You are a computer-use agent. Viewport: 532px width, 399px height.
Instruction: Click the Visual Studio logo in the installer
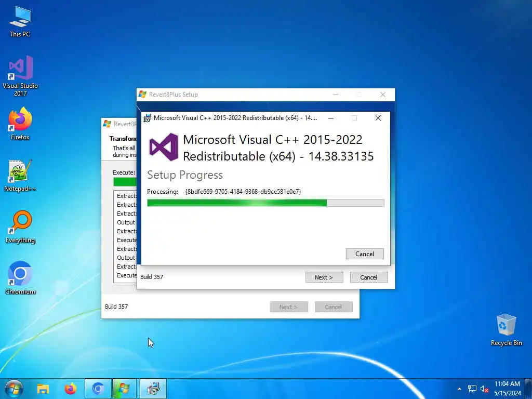pos(164,147)
